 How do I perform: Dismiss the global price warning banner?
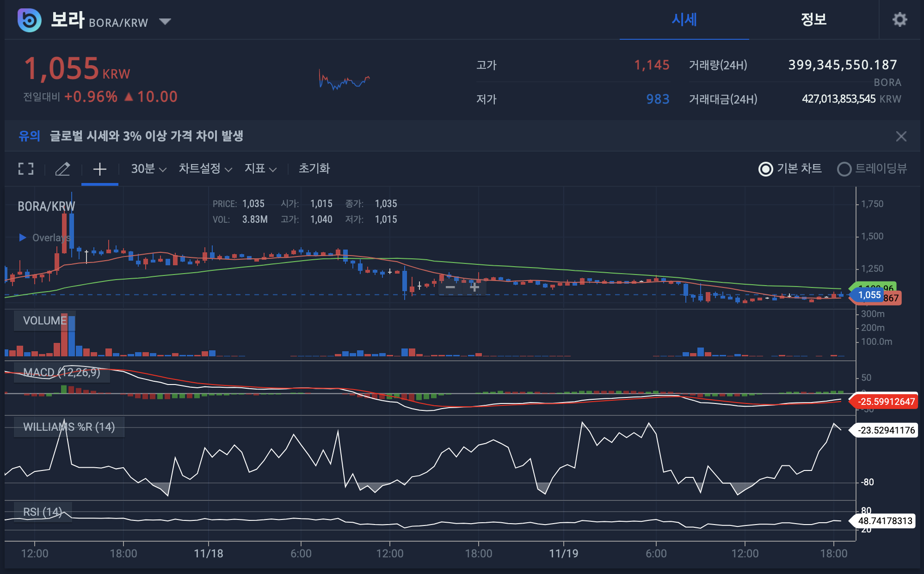(900, 136)
